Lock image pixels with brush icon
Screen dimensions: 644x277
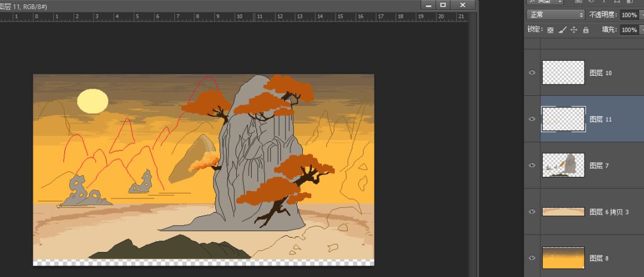(563, 30)
